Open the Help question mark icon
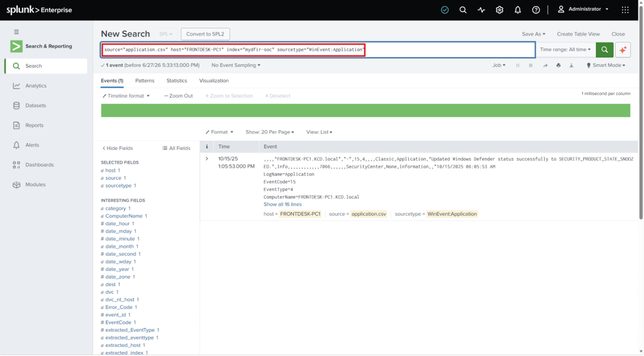644x356 pixels. pos(536,10)
